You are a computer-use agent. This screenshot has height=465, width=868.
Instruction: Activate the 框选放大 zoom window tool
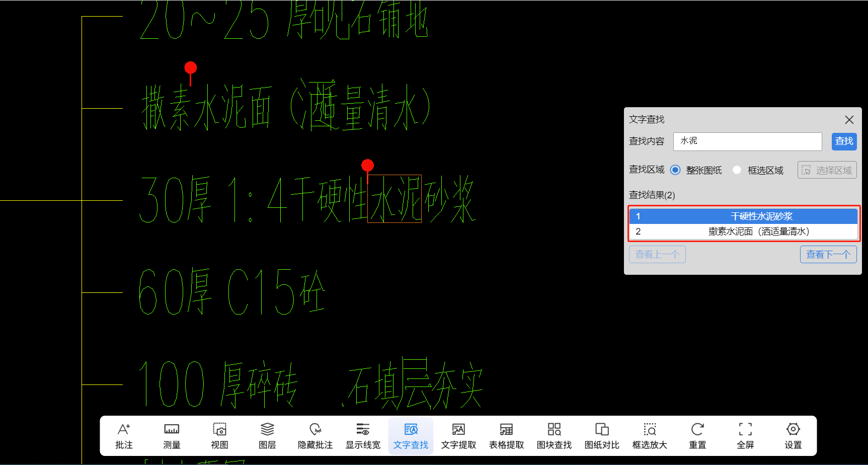650,436
